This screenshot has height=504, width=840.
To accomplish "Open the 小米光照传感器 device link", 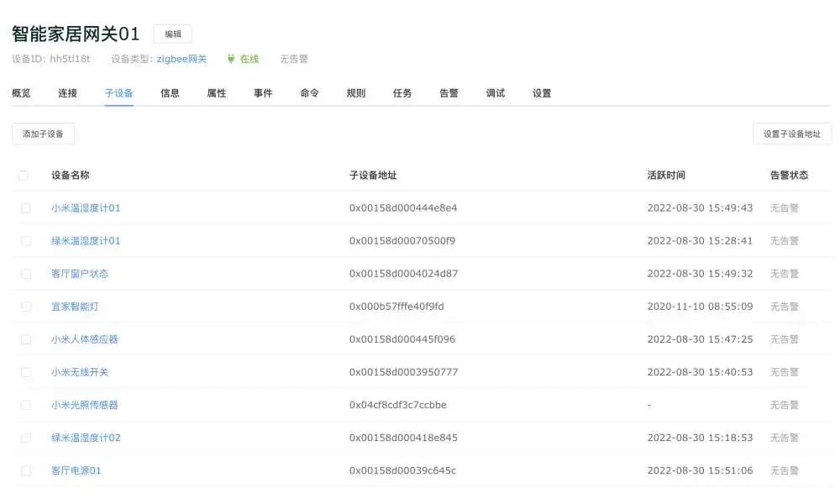I will click(x=85, y=405).
